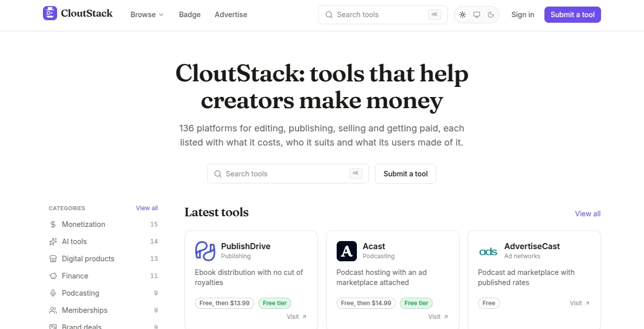Open View all latest tools link
This screenshot has width=644, height=329.
pyautogui.click(x=588, y=214)
